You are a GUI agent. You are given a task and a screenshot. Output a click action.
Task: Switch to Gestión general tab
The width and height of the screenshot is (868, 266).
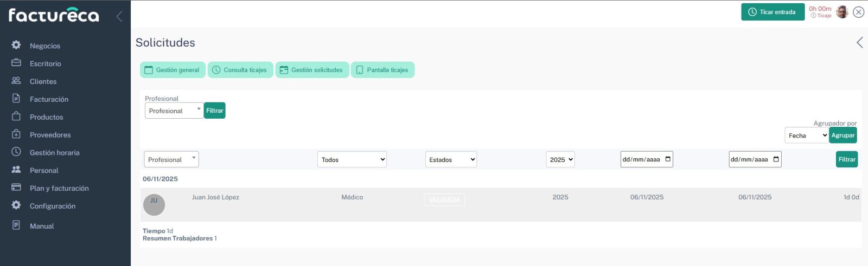[x=173, y=70]
